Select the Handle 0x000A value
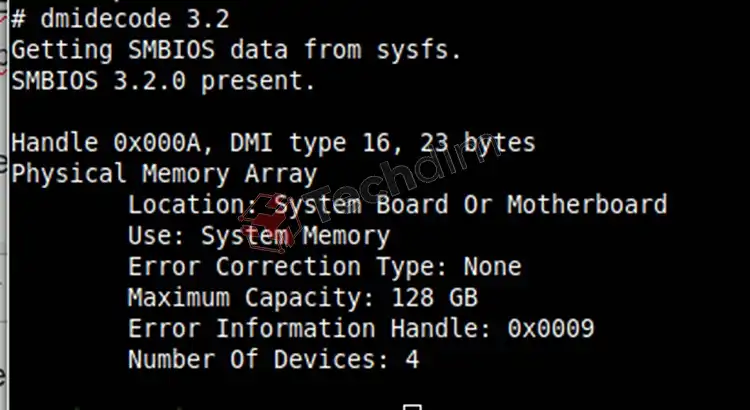The image size is (750, 410). 157,143
